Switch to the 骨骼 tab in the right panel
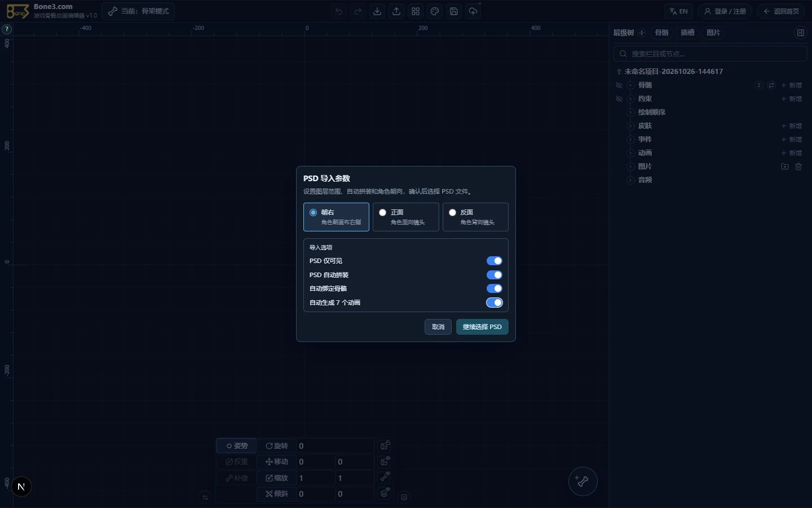The width and height of the screenshot is (812, 508). click(x=662, y=33)
